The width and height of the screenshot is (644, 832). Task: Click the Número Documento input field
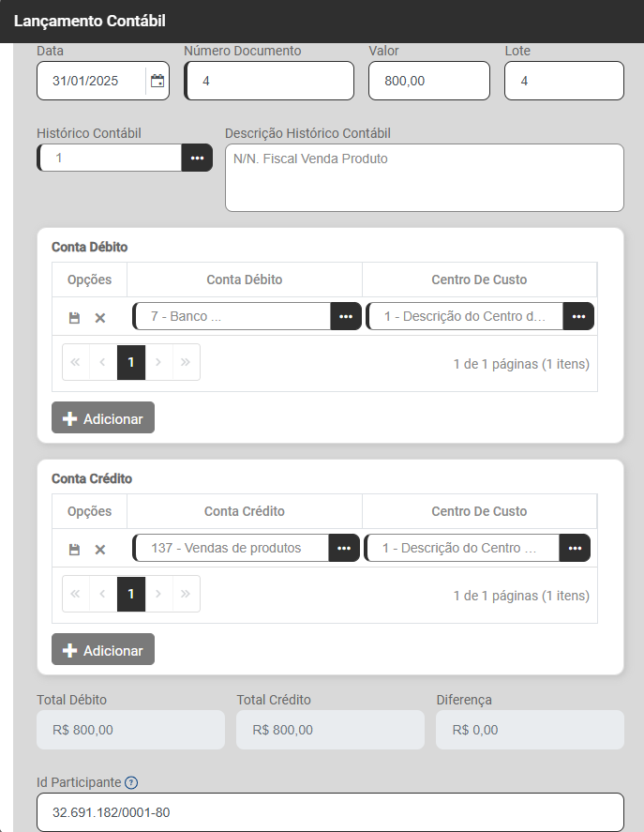click(x=272, y=82)
